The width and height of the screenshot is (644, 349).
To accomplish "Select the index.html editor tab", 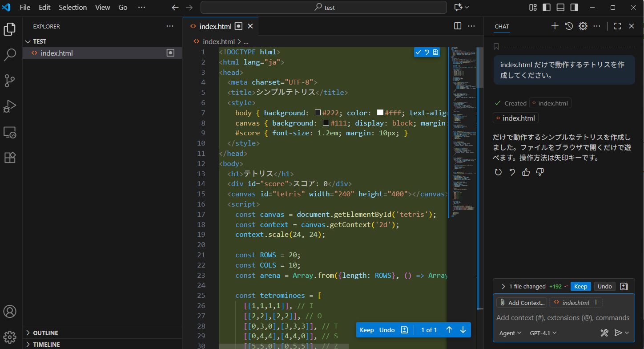I will [x=215, y=26].
